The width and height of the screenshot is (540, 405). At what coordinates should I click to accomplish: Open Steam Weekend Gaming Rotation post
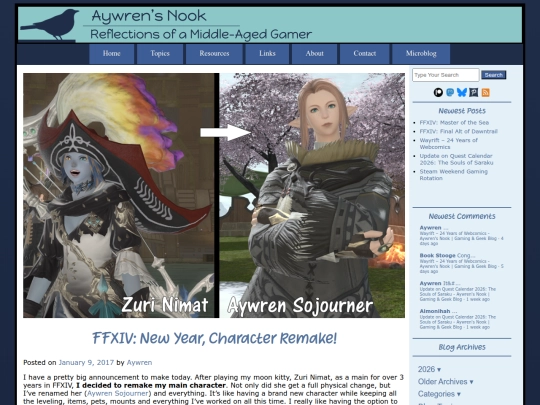coord(454,175)
